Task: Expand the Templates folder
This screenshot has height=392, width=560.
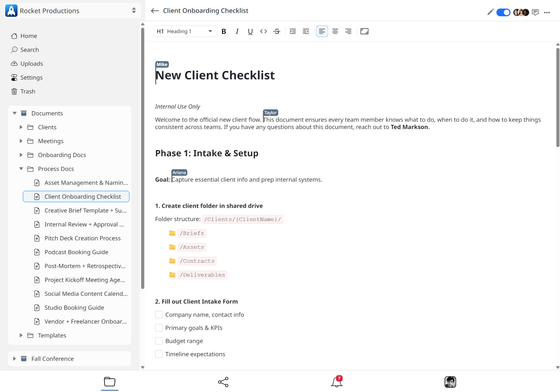Action: 21,335
